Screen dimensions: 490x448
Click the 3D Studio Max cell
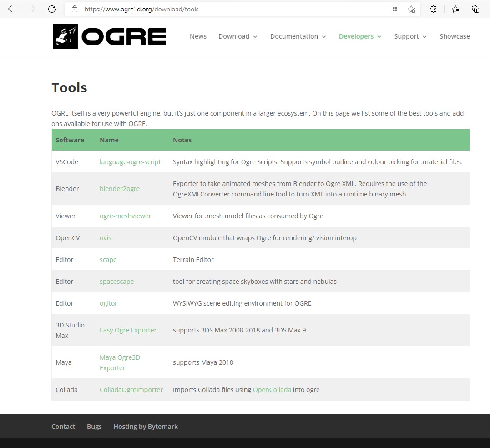(70, 330)
